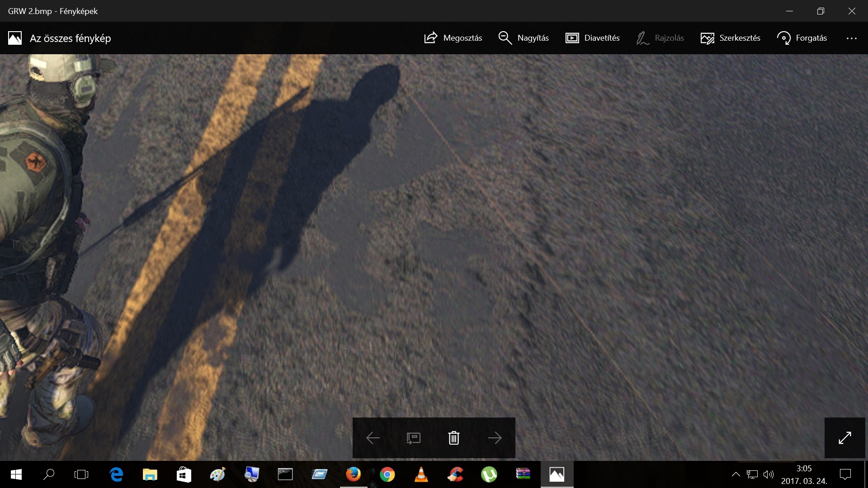Screen dimensions: 868x488
Task: Open File Explorer from taskbar
Action: [x=150, y=474]
